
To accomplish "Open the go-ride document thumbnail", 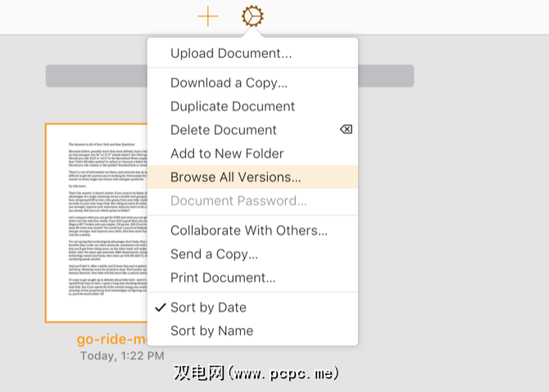I will 97,223.
